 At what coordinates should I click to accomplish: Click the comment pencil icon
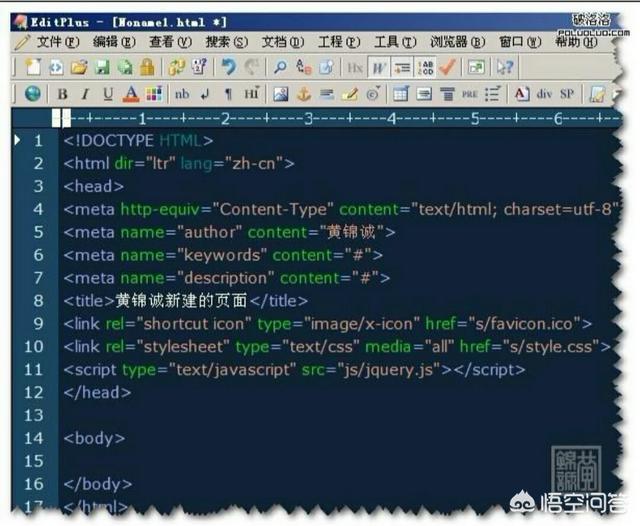350,94
